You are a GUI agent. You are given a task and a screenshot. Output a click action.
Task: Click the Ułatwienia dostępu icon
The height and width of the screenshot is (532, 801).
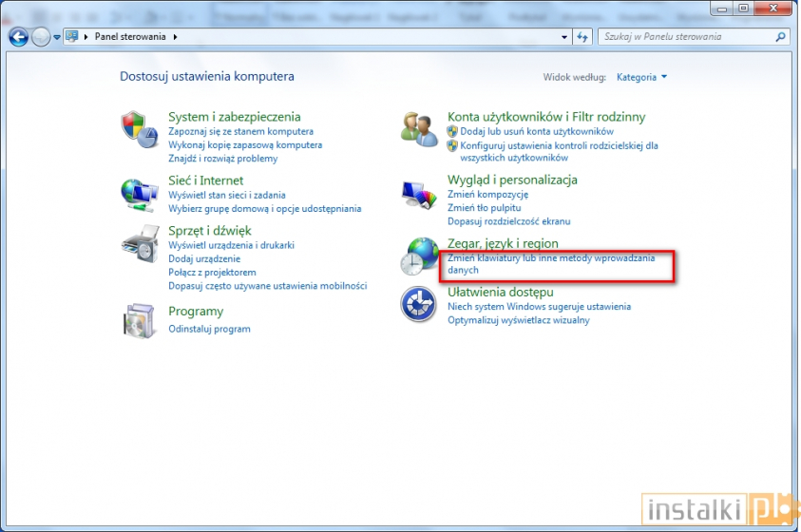[419, 304]
